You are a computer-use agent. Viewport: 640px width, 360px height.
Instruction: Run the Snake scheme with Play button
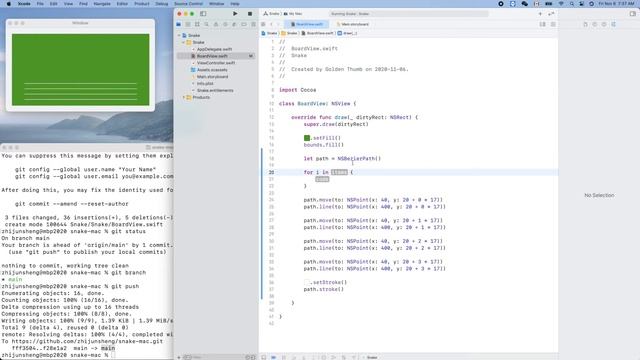(235, 13)
